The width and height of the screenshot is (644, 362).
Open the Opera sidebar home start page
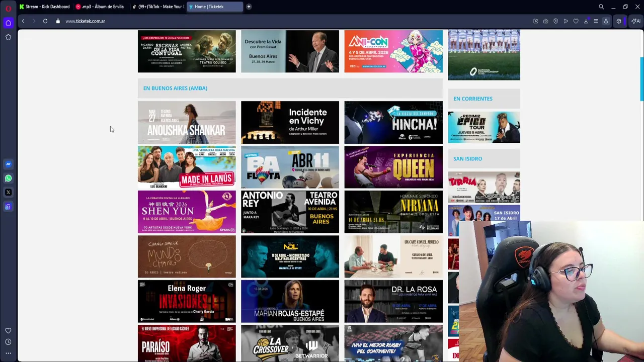[8, 23]
